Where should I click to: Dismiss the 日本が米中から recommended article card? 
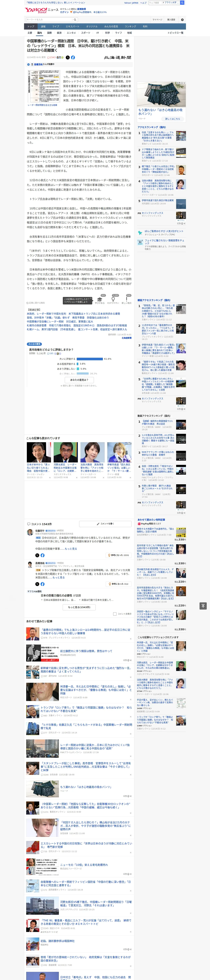tap(50, 477)
